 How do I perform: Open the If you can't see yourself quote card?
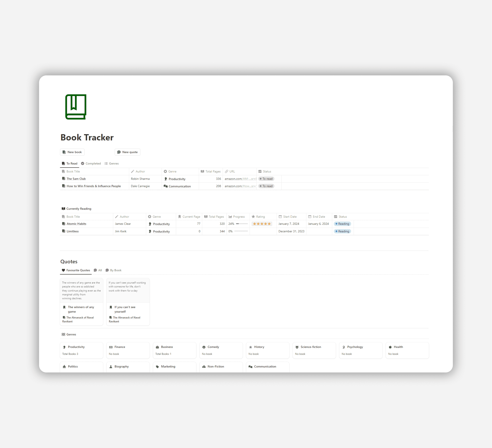128,302
